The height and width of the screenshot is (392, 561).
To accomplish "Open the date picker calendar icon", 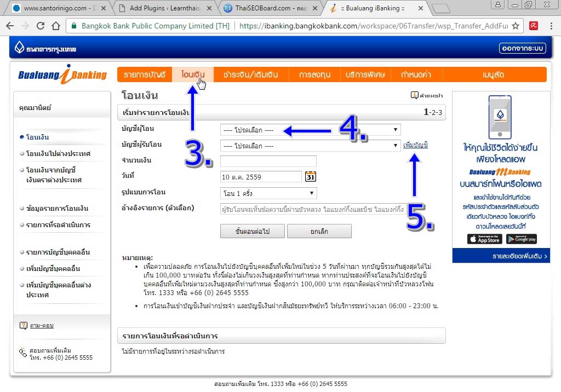I will 310,176.
